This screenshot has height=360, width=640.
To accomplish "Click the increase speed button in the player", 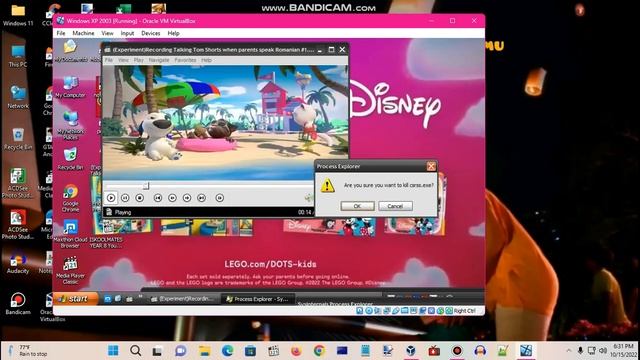I will pos(187,198).
